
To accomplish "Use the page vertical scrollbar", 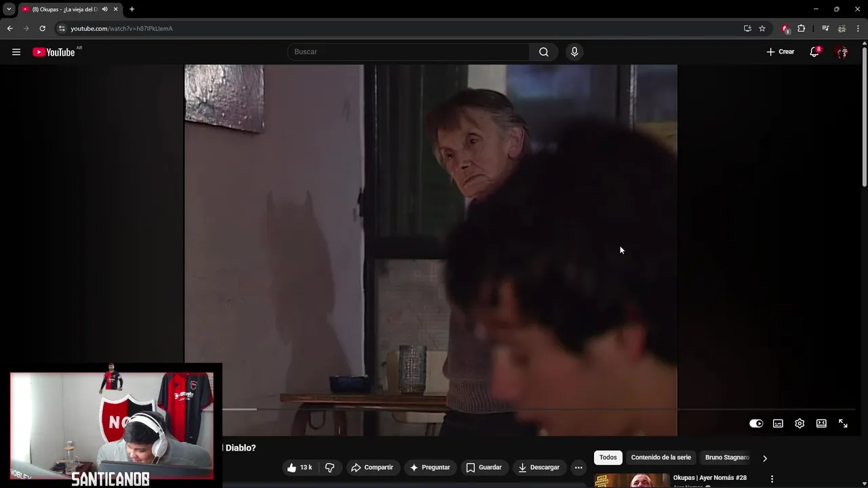I will point(865,115).
